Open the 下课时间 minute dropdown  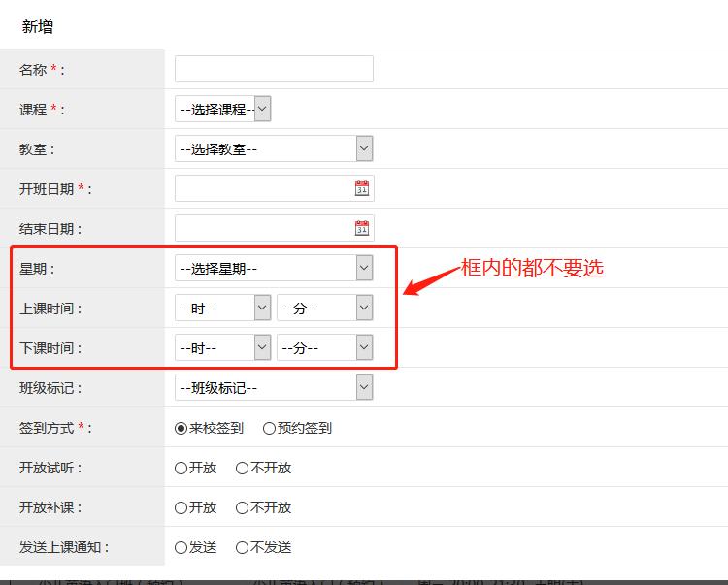324,347
